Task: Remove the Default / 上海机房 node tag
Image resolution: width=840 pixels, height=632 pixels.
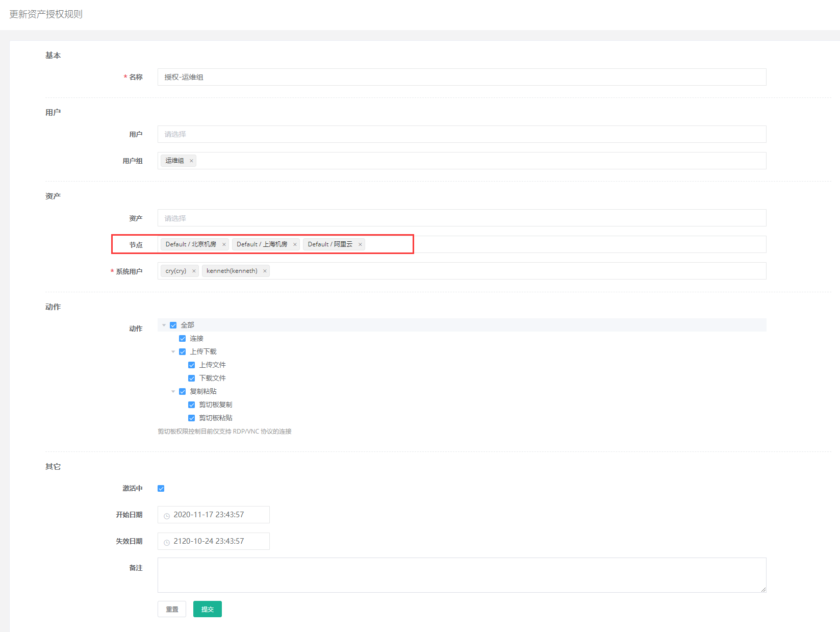Action: pyautogui.click(x=295, y=244)
